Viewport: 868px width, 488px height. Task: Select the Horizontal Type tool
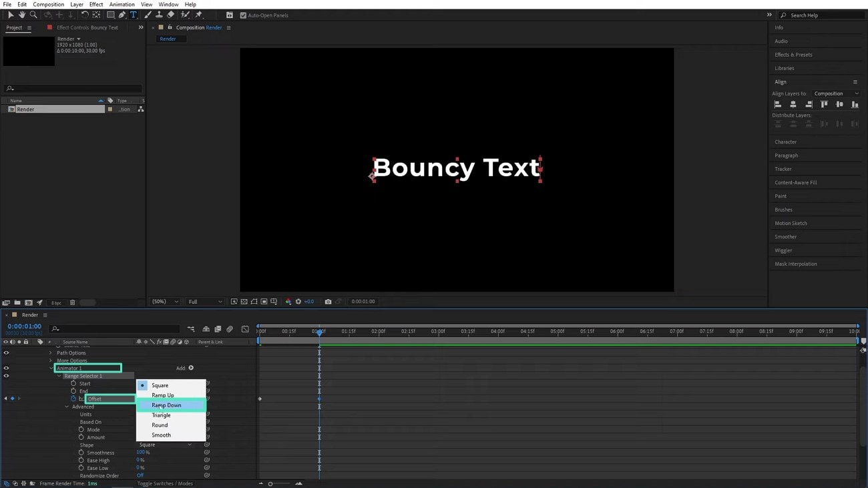(134, 15)
